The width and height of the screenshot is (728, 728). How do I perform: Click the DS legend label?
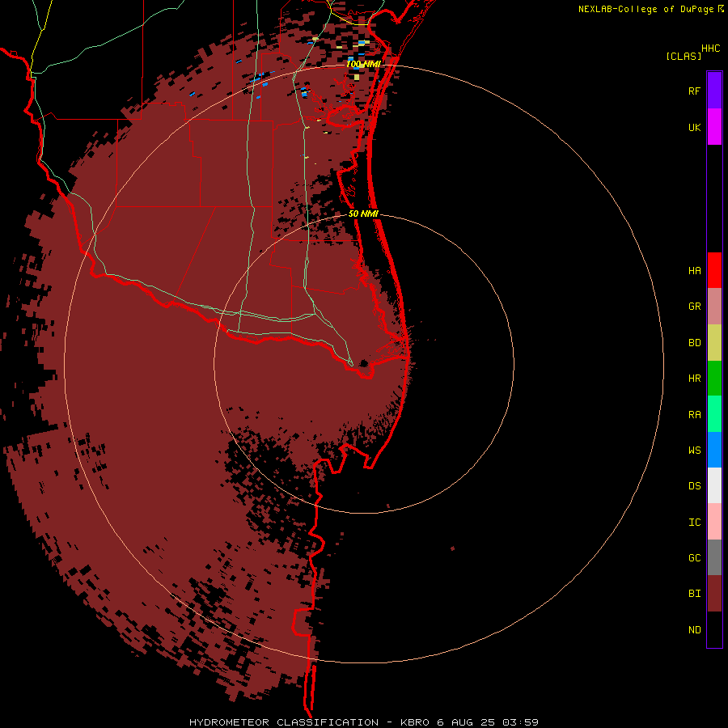tap(694, 486)
